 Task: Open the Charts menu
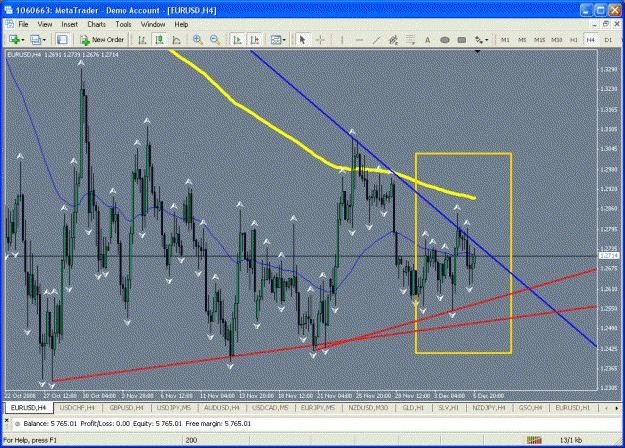pyautogui.click(x=96, y=24)
